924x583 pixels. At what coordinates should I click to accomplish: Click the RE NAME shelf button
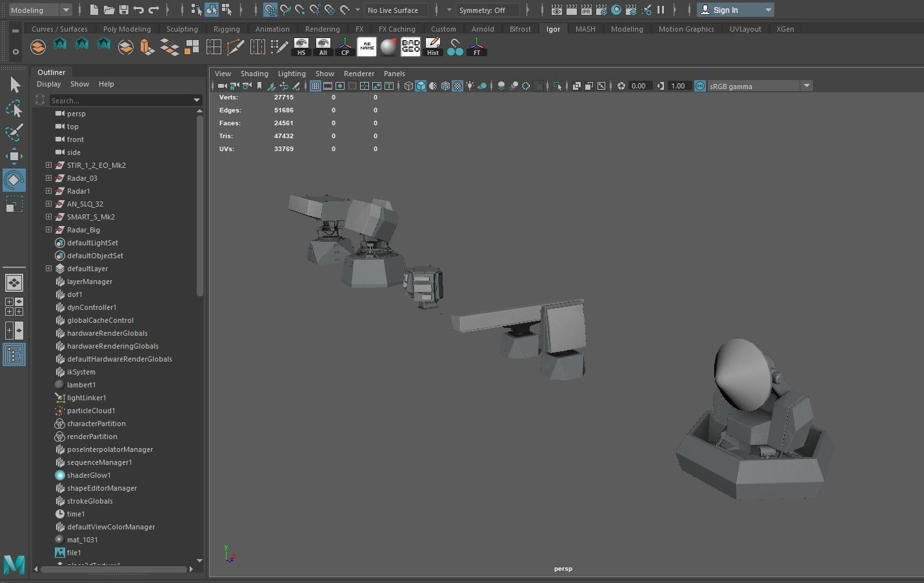(x=367, y=47)
